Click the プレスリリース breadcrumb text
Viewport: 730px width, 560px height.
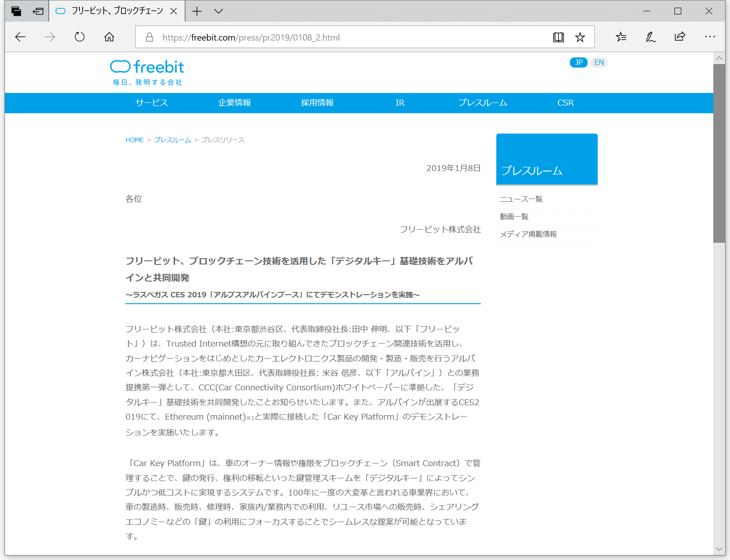[x=223, y=140]
